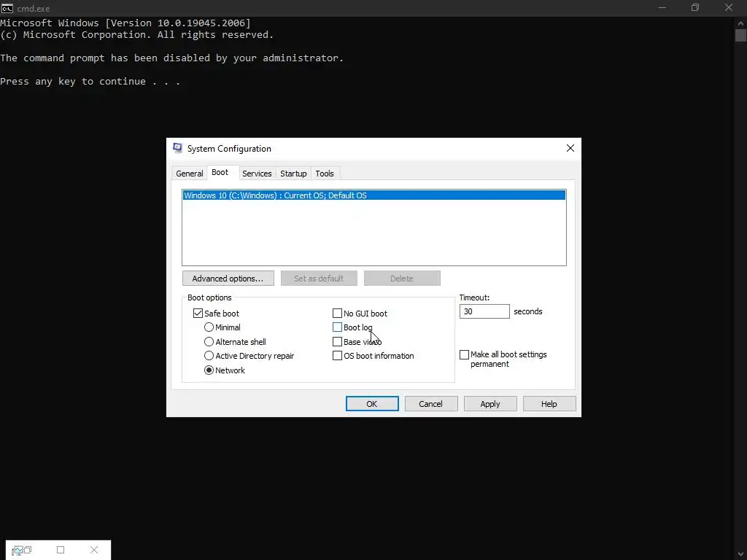
Task: Open Help for System Configuration
Action: click(x=549, y=404)
